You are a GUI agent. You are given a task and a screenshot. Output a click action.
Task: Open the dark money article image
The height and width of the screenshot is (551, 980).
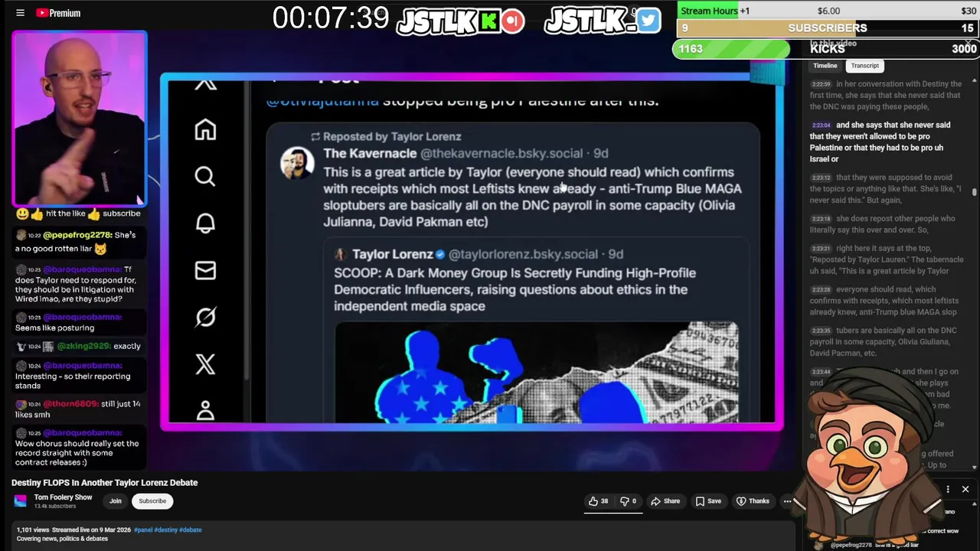(x=537, y=372)
